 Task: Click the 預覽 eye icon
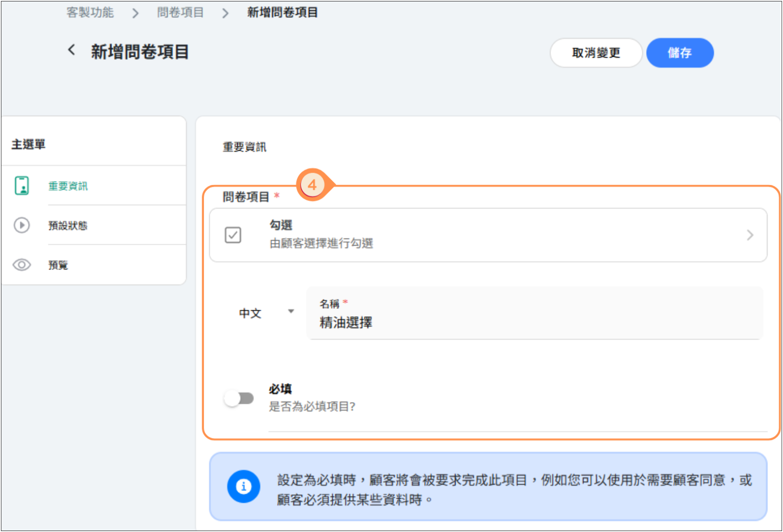22,265
